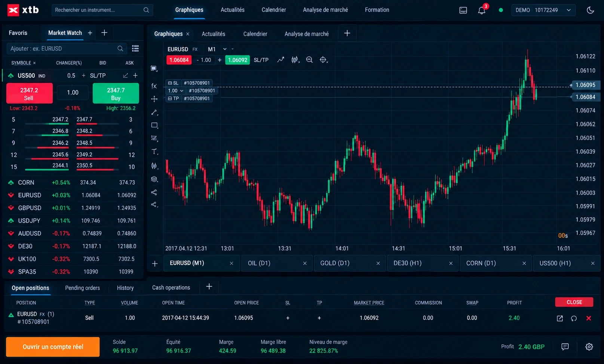
Task: Open the settings gear in the footer
Action: [x=589, y=347]
